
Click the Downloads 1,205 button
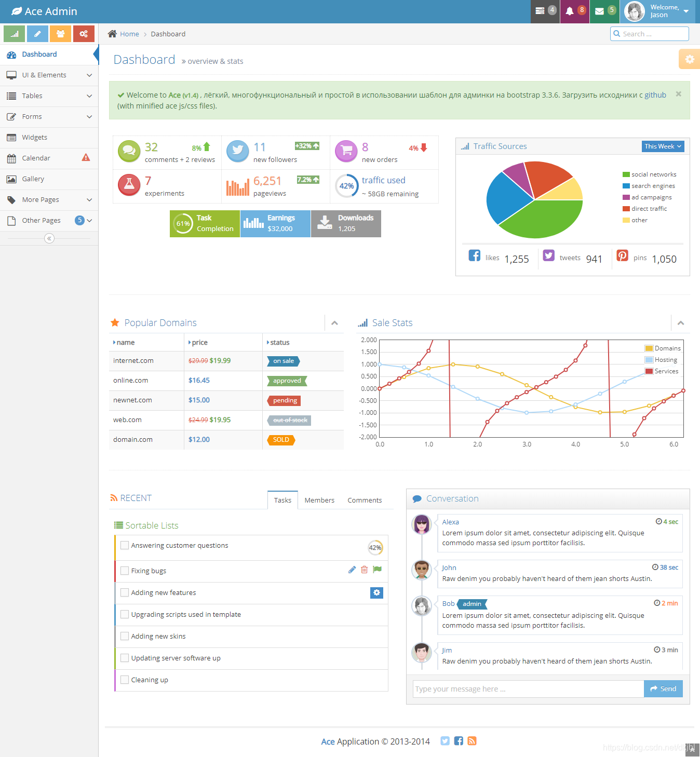pos(346,224)
